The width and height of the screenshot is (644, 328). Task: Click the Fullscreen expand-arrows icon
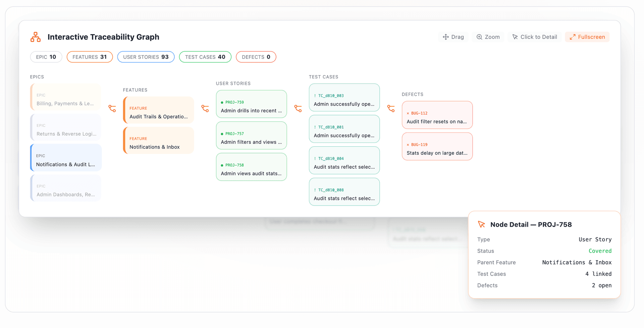coord(573,37)
